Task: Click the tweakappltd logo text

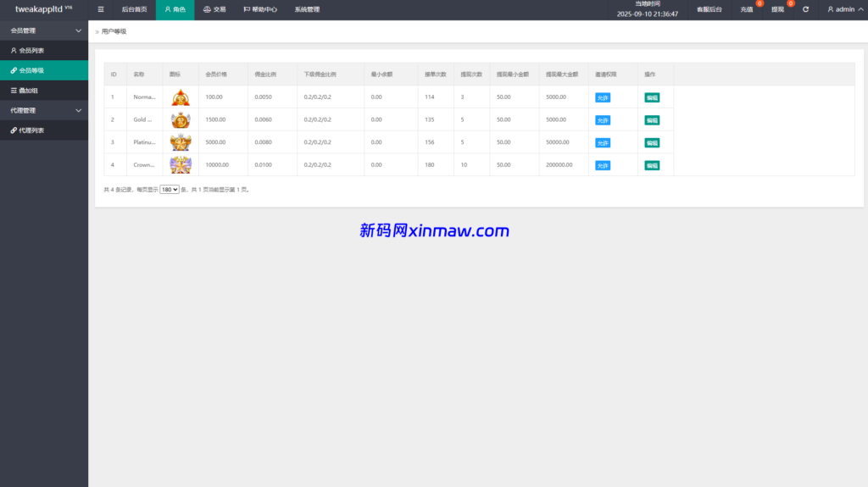Action: [43, 8]
